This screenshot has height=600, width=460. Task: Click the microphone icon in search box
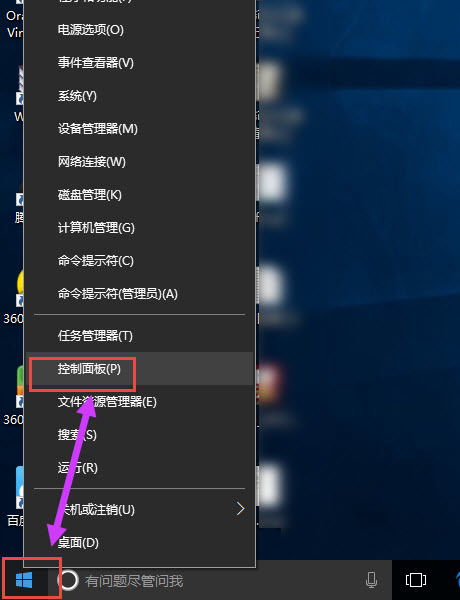tap(371, 580)
